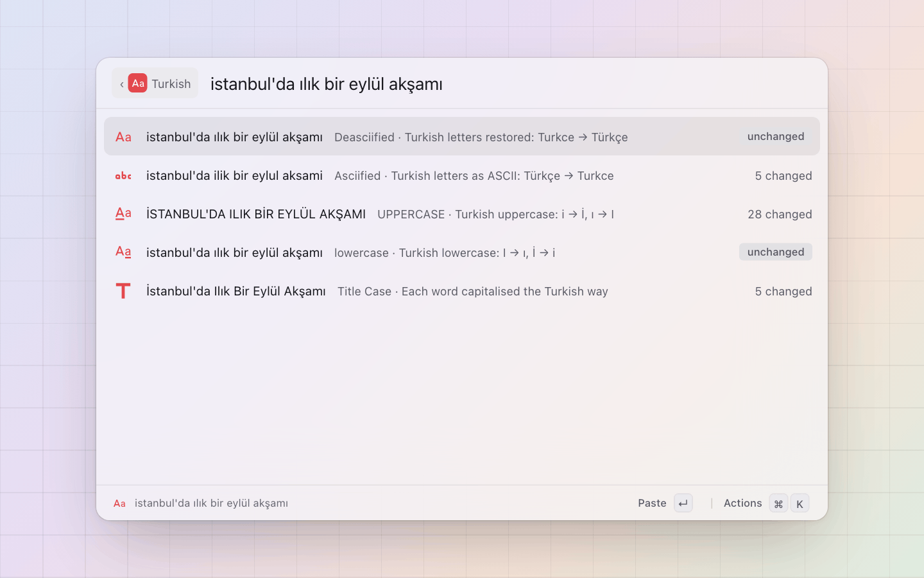Click the '5 changed' label on Asciified row

[x=783, y=176]
